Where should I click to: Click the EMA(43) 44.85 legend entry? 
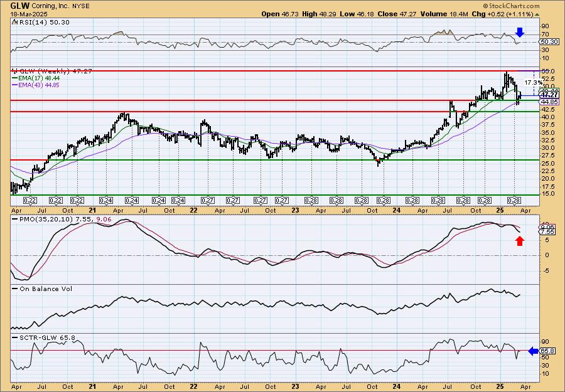pos(36,85)
